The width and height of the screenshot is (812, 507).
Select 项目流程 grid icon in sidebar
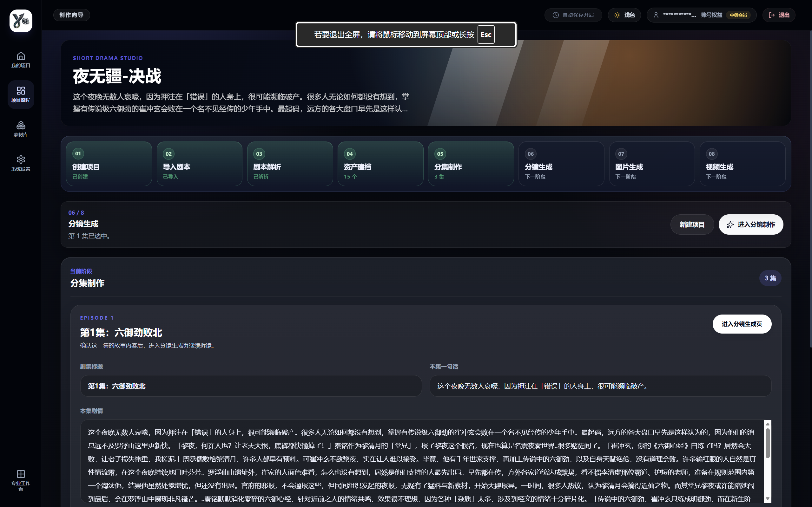coord(21,91)
